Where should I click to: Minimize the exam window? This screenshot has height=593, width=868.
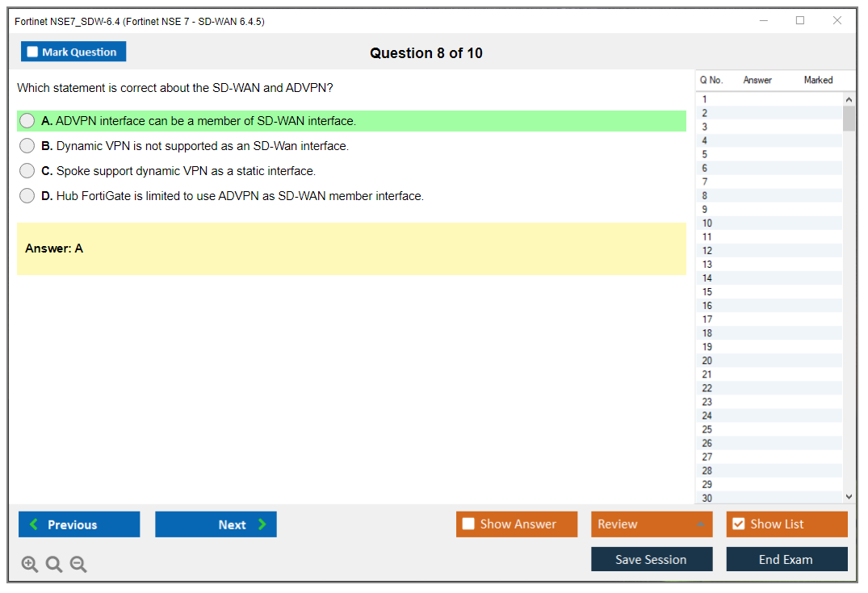(764, 21)
